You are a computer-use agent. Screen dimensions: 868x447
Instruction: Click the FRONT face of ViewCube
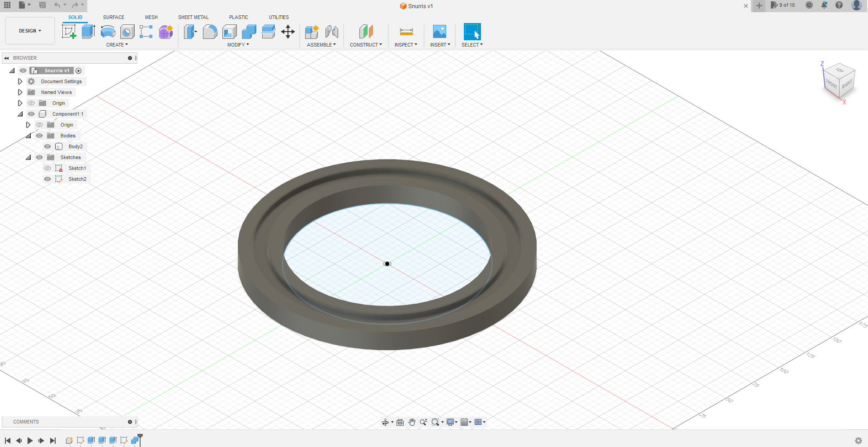[831, 84]
